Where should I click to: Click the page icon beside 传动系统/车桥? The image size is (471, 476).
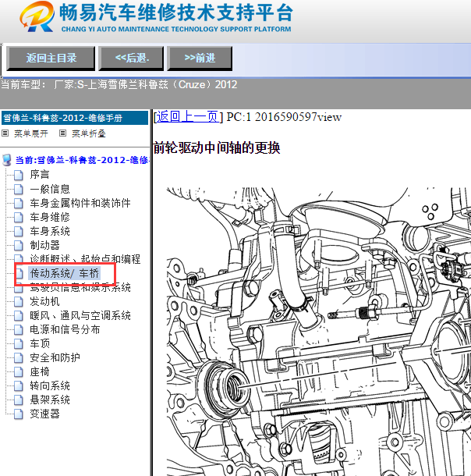[19, 274]
